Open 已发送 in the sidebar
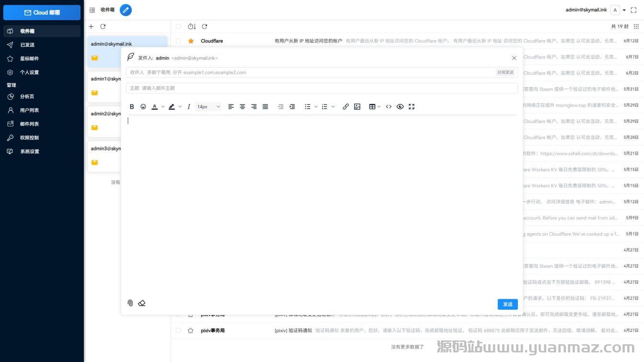The width and height of the screenshot is (644, 362). click(x=27, y=45)
